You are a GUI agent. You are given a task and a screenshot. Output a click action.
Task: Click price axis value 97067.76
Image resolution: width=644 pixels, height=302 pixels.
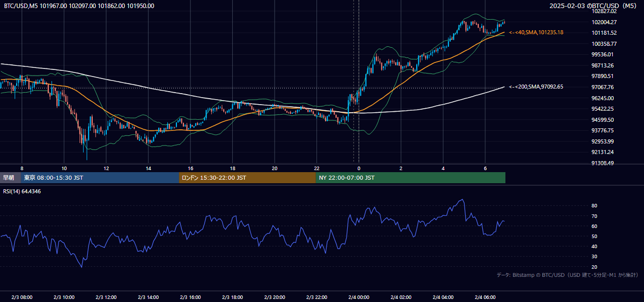coord(603,87)
